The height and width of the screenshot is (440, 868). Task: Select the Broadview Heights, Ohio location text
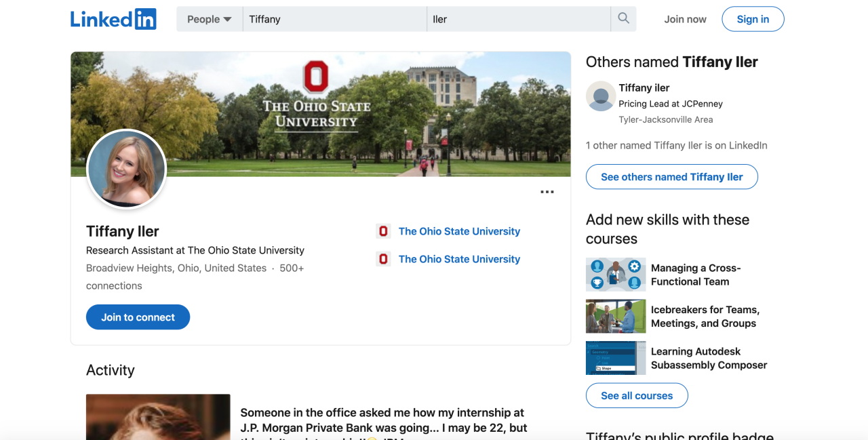click(176, 268)
